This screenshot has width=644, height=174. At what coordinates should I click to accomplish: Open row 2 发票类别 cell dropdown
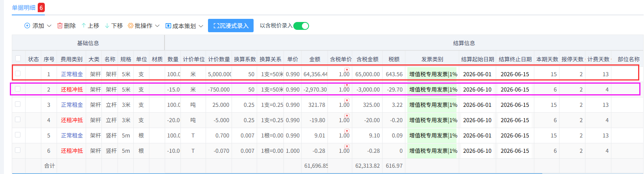[x=432, y=89]
